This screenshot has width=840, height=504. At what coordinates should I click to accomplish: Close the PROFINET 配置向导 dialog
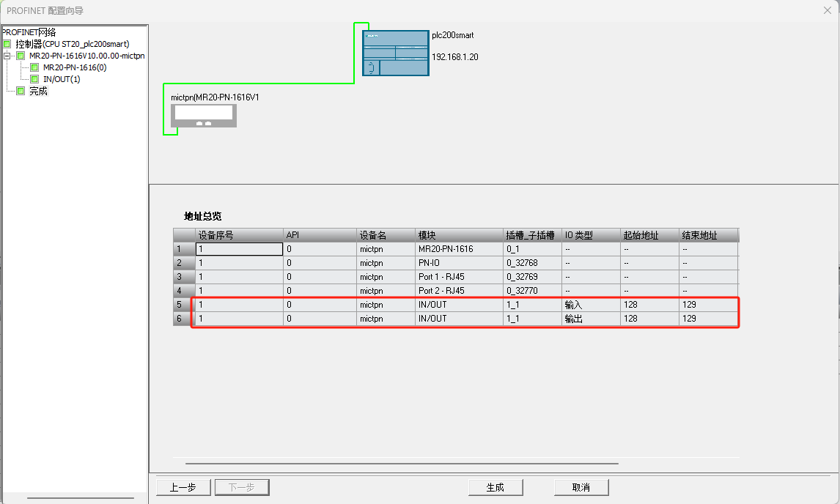[x=827, y=10]
